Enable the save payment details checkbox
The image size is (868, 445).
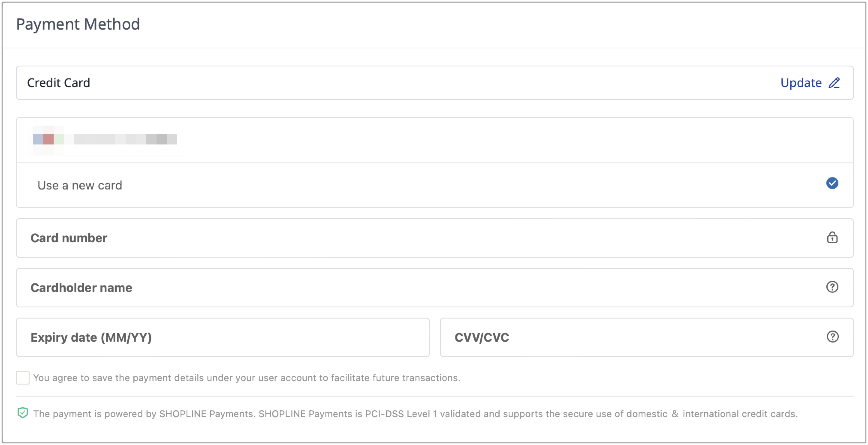tap(23, 378)
